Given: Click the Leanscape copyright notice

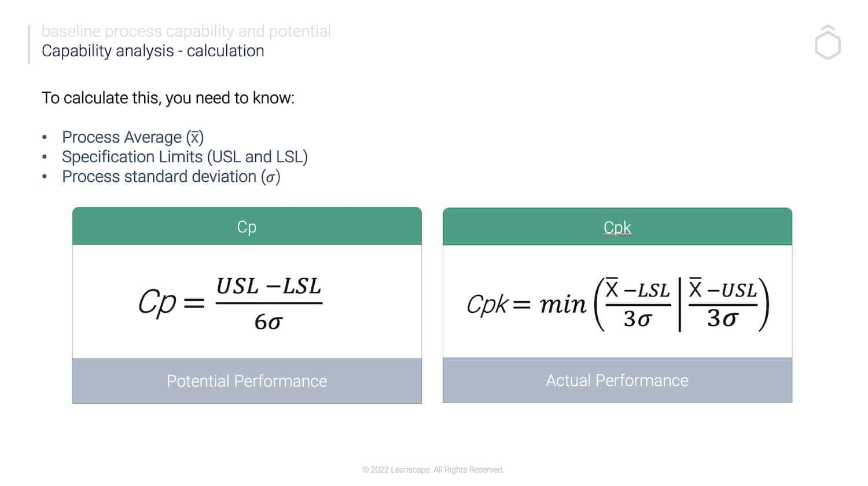Looking at the screenshot, I should 433,470.
